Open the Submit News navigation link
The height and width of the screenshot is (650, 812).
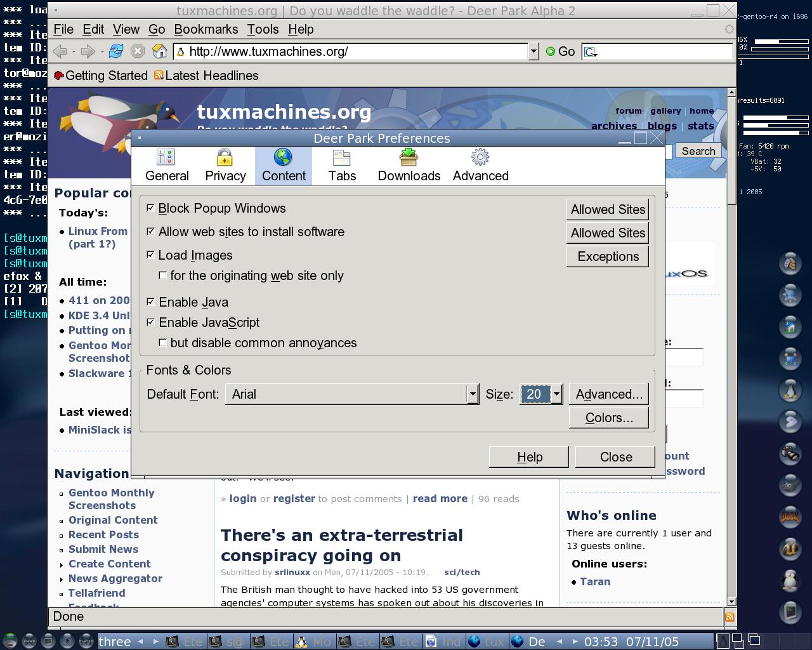point(103,549)
